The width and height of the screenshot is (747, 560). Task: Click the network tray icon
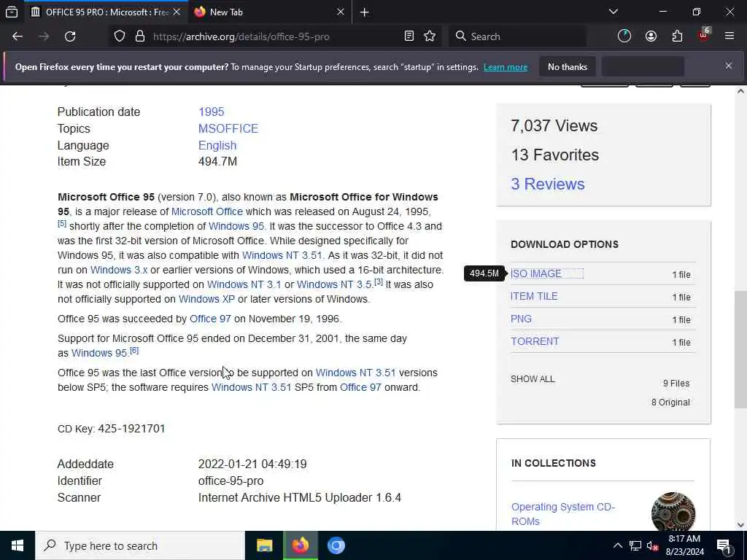pos(635,545)
